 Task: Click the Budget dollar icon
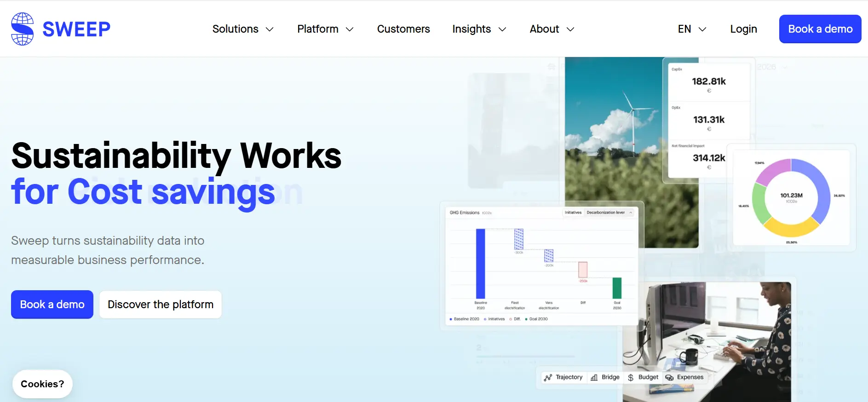point(631,378)
